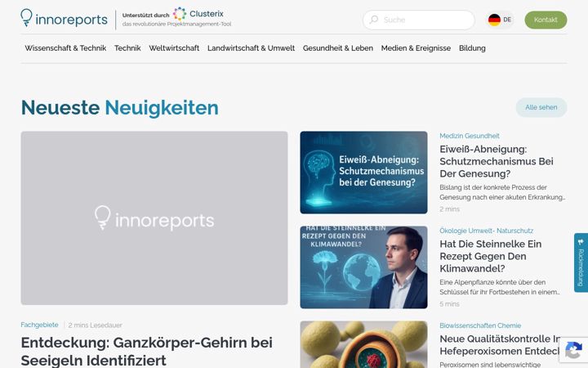This screenshot has height=368, width=588.
Task: Open the Rückmeldung feedback side tab
Action: [x=581, y=263]
